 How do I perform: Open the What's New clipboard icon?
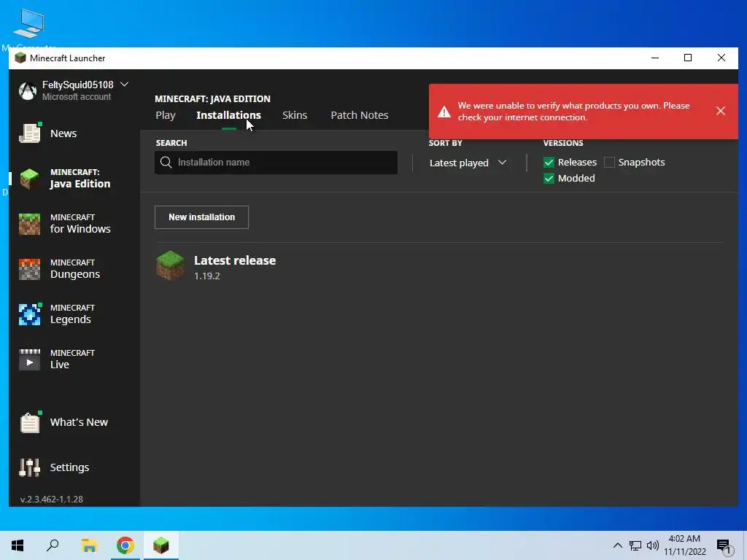(30, 422)
